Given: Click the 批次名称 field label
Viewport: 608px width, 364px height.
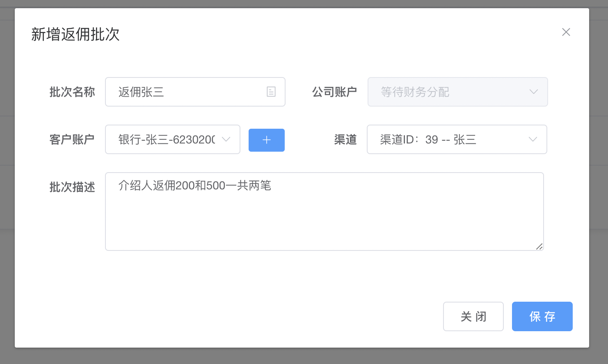Looking at the screenshot, I should click(x=72, y=92).
